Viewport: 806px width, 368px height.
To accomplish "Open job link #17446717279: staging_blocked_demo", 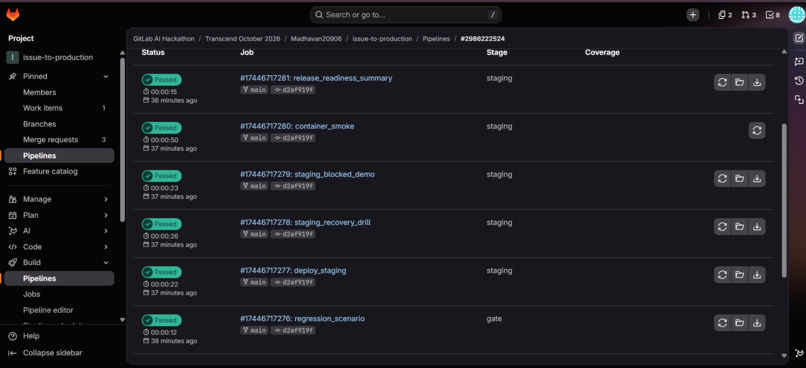I will point(307,174).
